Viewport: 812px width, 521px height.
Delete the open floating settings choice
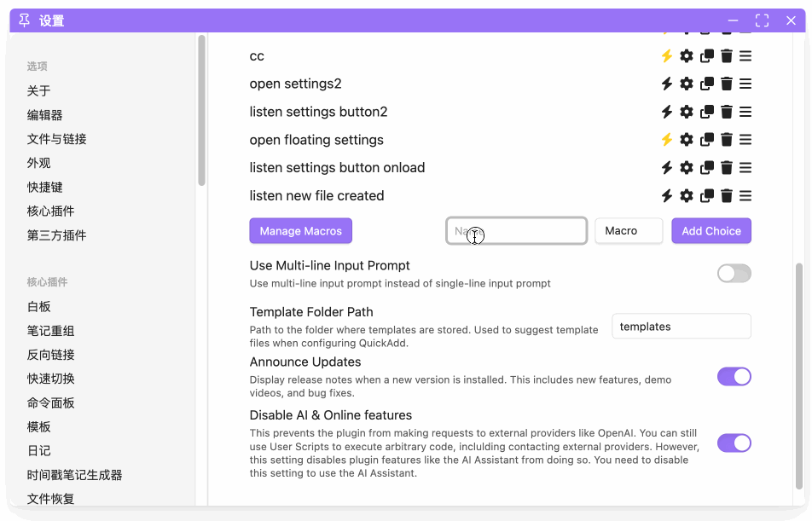click(x=727, y=140)
